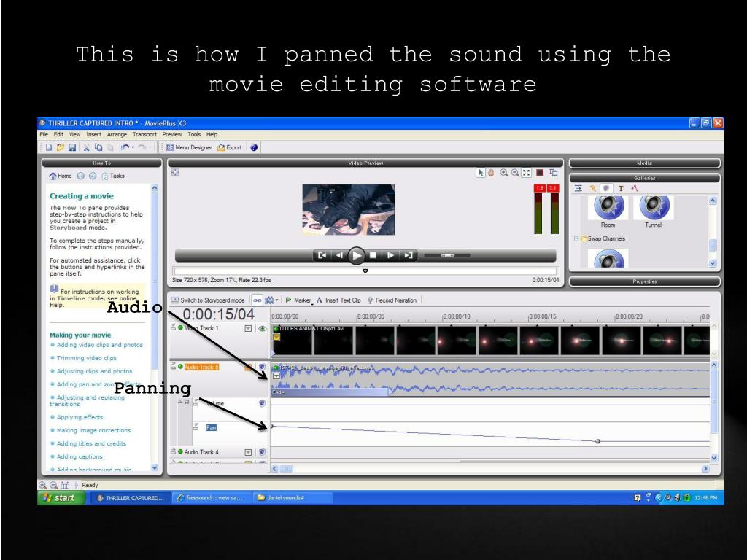
Task: Toggle Video Track 1 visibility eye
Action: (262, 329)
